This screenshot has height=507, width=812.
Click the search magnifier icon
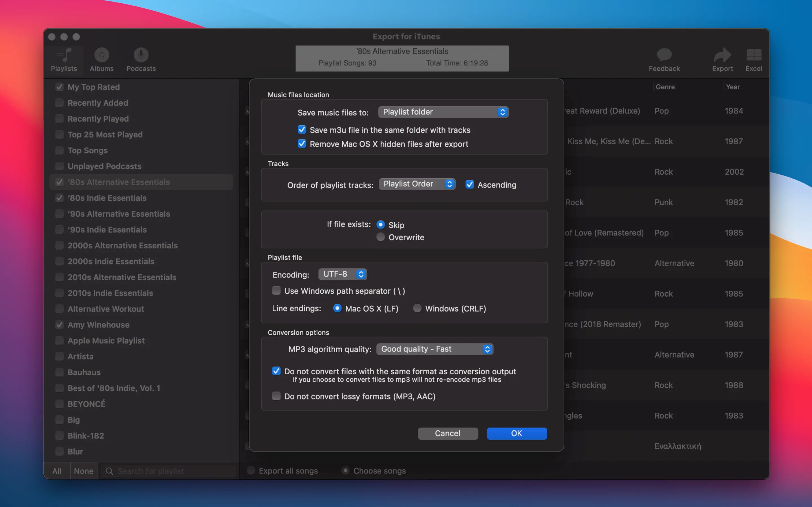[x=109, y=471]
